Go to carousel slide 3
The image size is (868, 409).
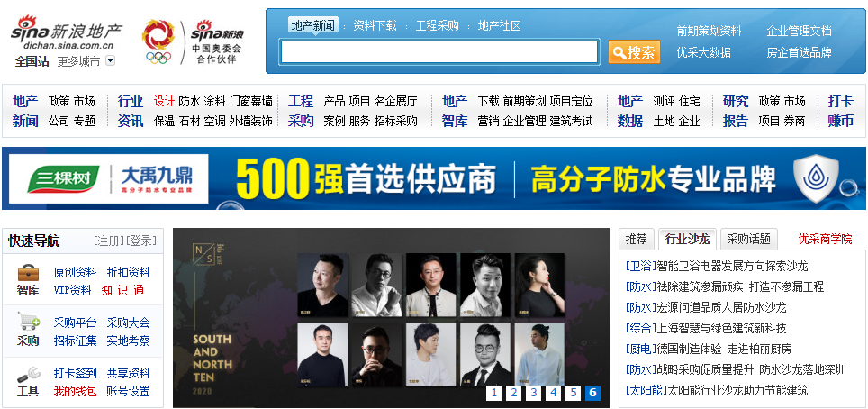[x=533, y=393]
